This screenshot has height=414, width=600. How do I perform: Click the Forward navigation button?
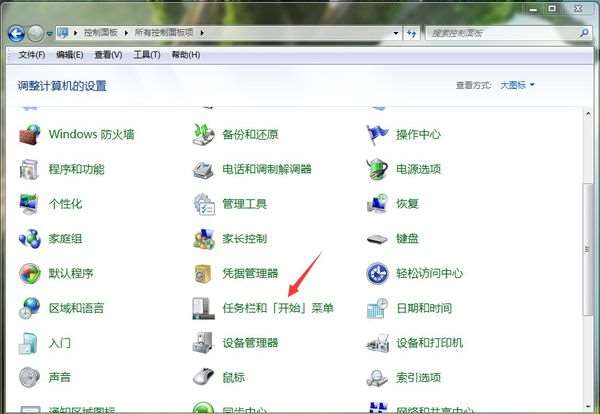click(x=36, y=34)
